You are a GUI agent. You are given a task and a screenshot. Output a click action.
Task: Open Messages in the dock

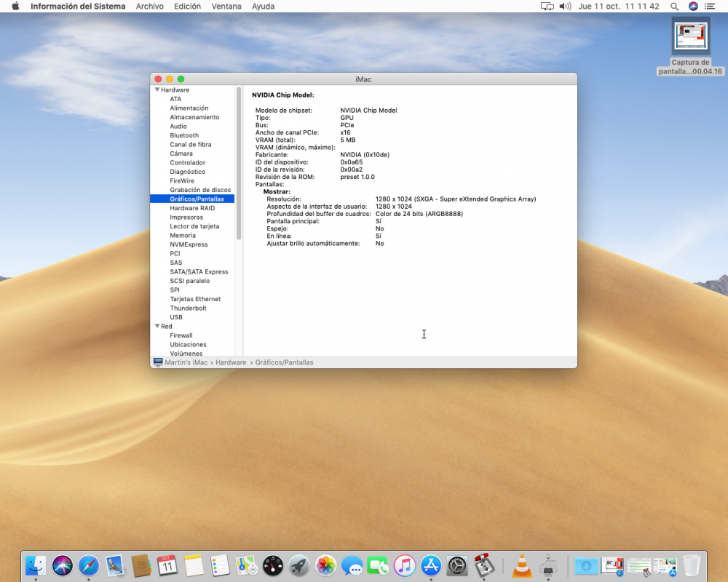tap(352, 566)
